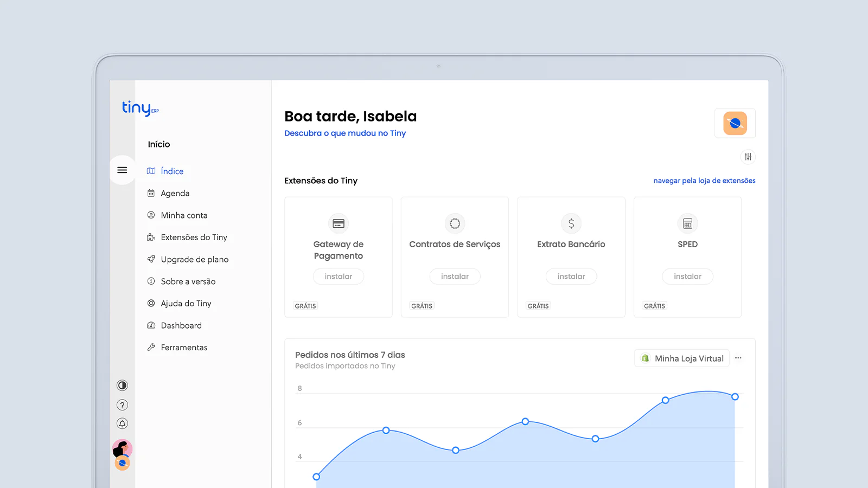Select Upgrade de plano
Screen dimensions: 868x488
pos(195,259)
